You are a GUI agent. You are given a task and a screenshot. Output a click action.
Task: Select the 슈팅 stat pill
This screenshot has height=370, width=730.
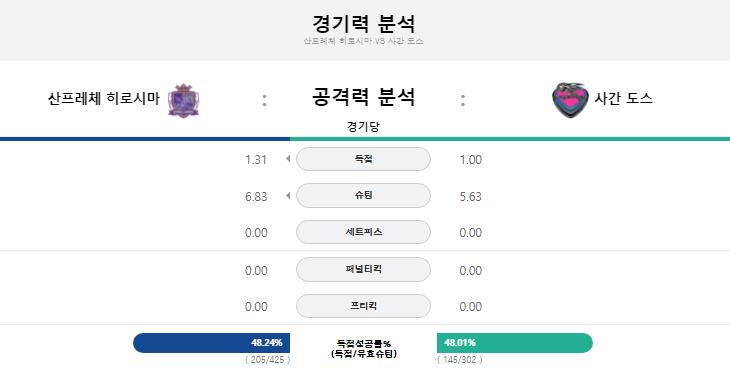(x=363, y=195)
